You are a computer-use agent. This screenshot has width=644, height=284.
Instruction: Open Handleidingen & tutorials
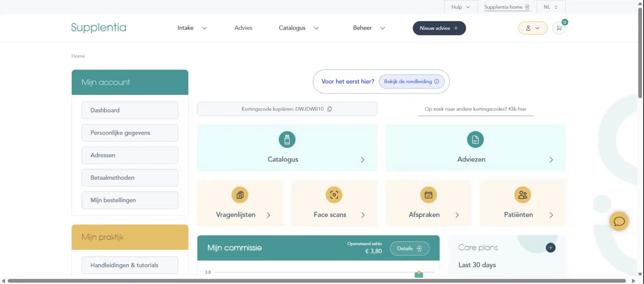130,265
